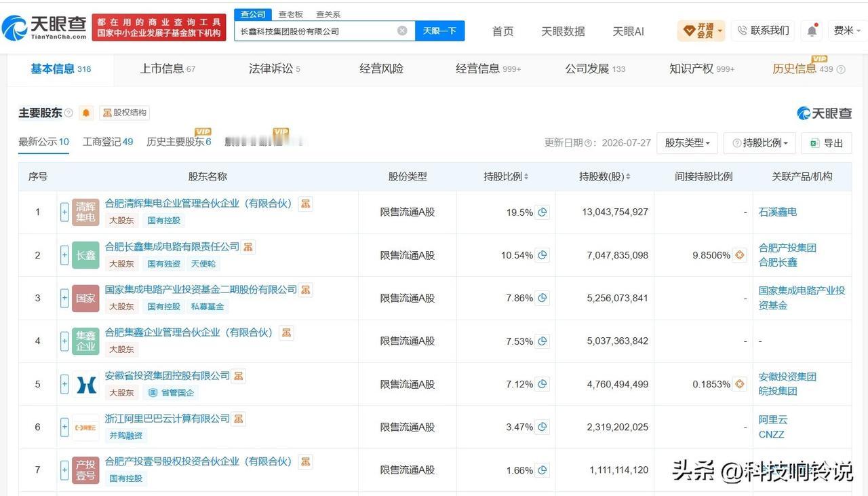Open the notification bell in the header
868x496 pixels.
812,31
